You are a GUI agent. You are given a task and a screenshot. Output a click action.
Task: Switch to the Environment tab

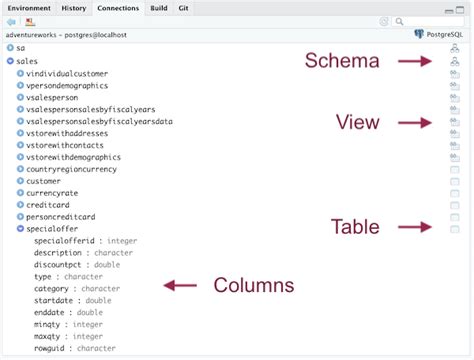pos(29,8)
